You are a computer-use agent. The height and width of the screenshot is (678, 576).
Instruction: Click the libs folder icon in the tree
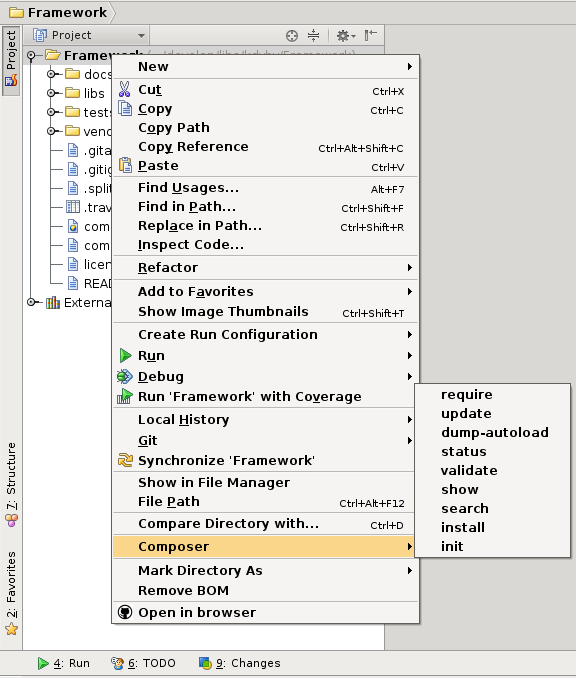(x=72, y=93)
